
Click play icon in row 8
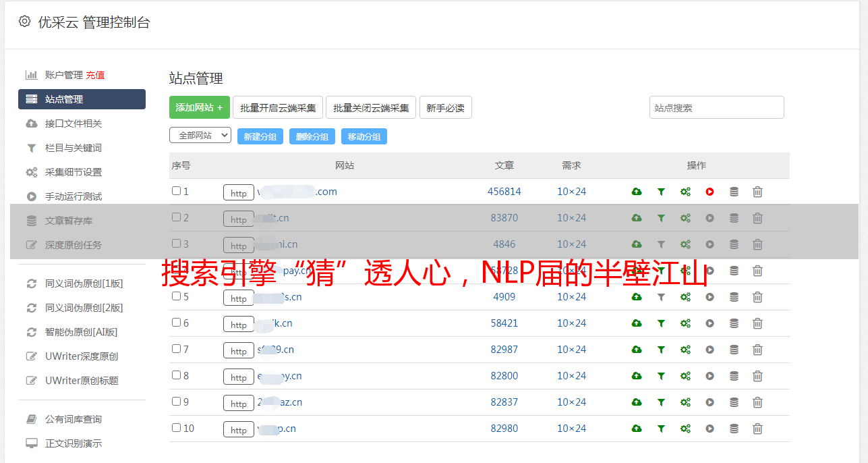click(710, 376)
